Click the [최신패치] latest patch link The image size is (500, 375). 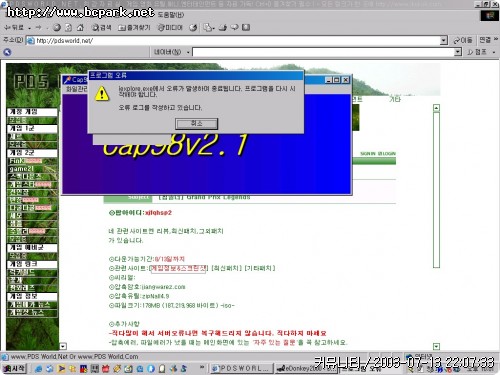tap(226, 268)
